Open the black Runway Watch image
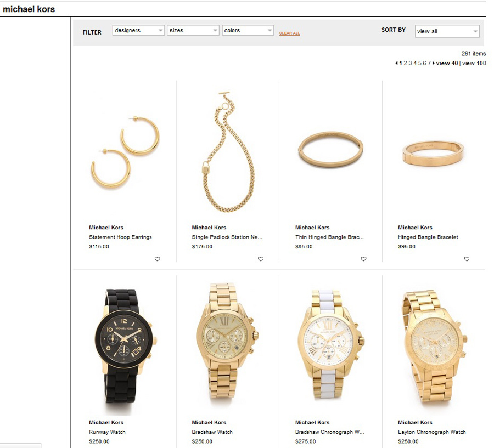The image size is (494, 448). (x=125, y=347)
